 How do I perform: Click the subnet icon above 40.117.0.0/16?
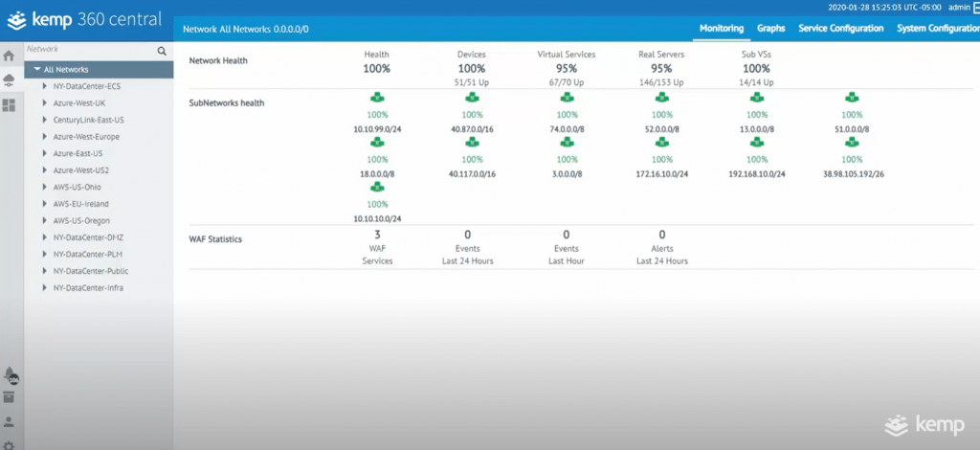pos(472,143)
